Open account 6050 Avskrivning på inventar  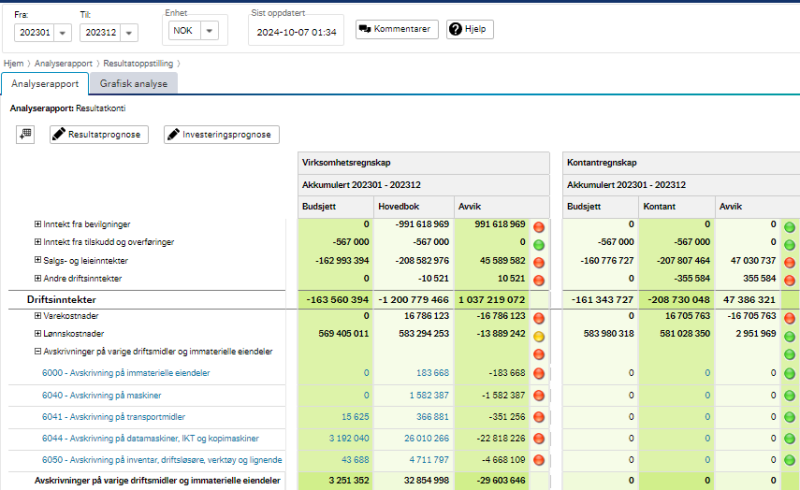(x=162, y=459)
